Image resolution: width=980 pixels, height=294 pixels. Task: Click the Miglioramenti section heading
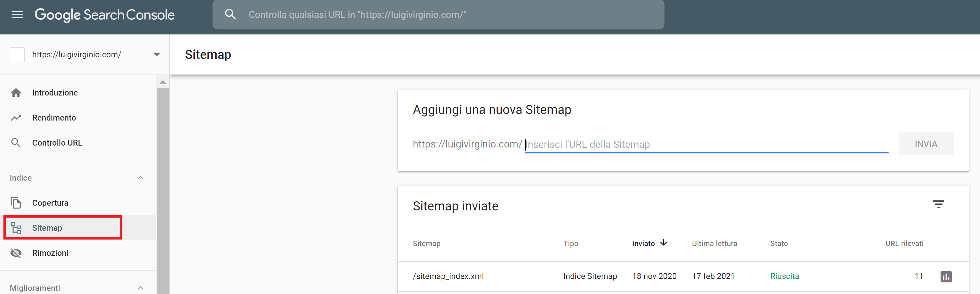[x=35, y=288]
